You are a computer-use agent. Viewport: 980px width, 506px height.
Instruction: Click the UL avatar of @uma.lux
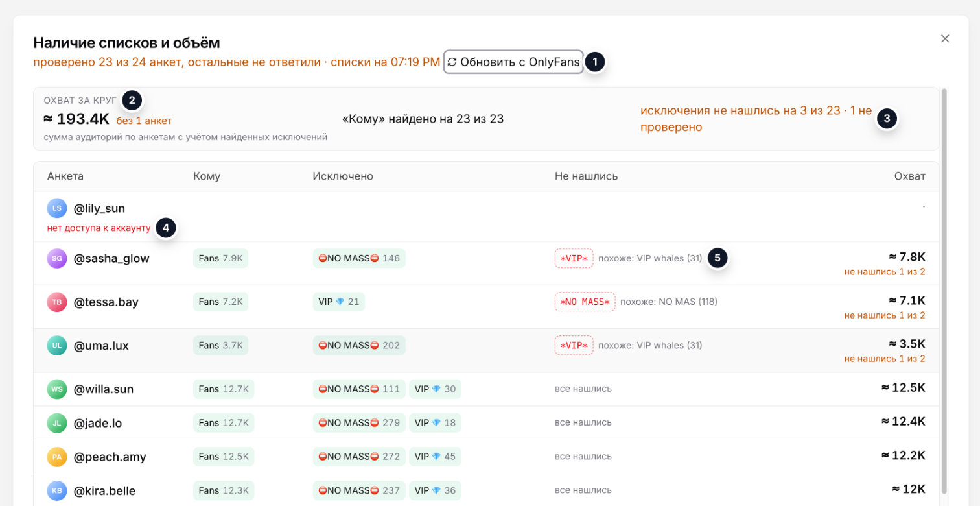[57, 345]
